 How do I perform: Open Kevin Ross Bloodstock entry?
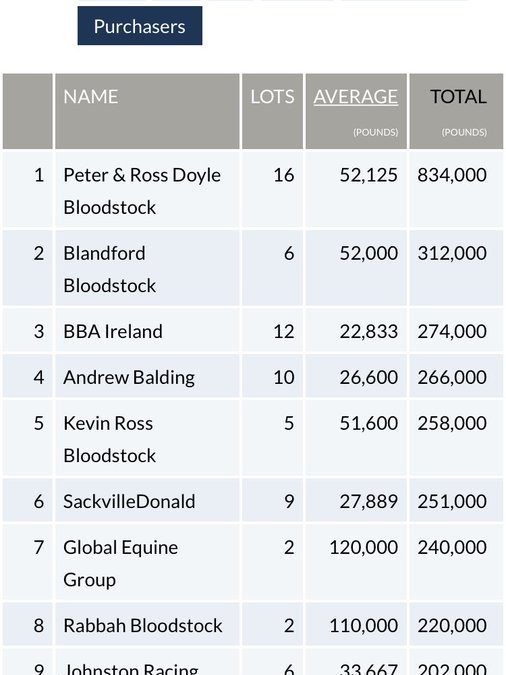pyautogui.click(x=109, y=439)
